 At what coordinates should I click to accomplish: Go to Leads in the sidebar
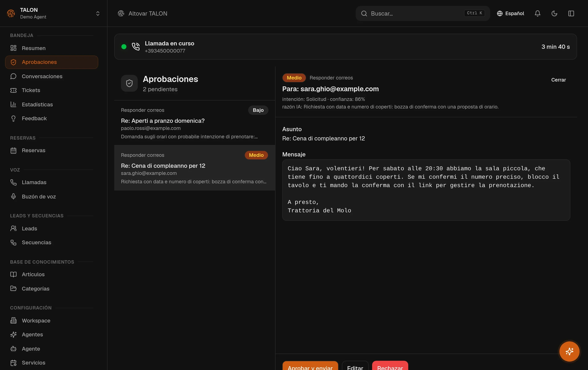[x=51, y=228]
